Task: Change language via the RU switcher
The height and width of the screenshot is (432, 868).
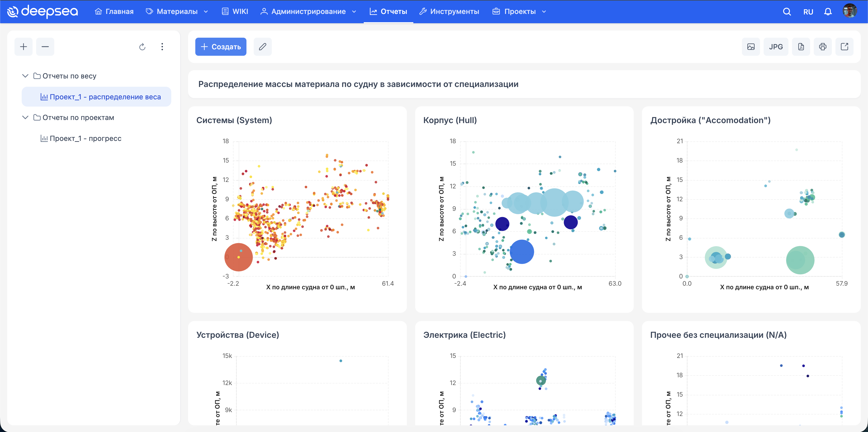Action: 808,12
